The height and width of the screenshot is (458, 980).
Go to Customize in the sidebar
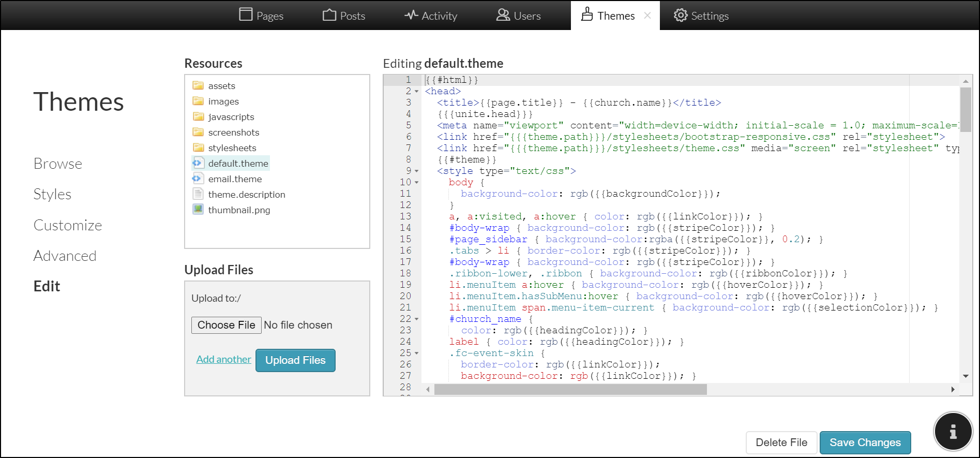[x=68, y=225]
